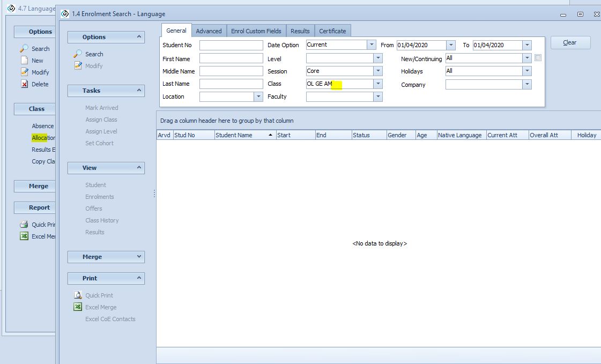Click the New document icon in background window
This screenshot has height=364, width=601.
click(x=24, y=61)
